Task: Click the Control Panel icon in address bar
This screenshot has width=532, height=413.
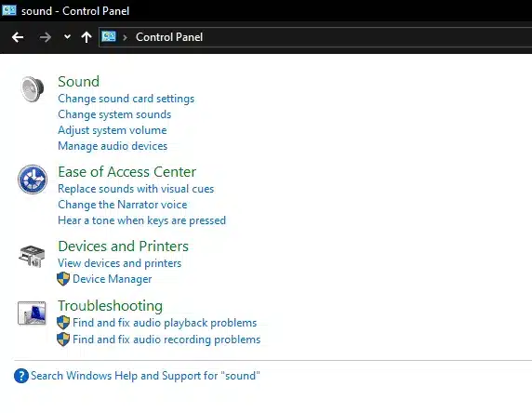Action: pos(109,36)
